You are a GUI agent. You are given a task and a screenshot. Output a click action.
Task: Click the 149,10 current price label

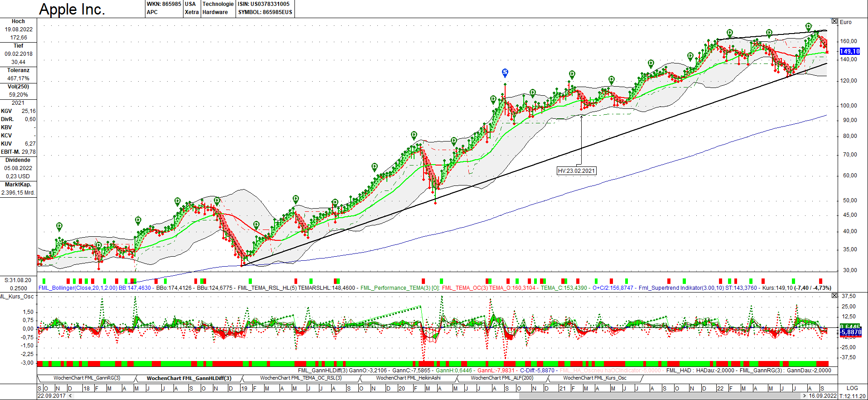tap(850, 51)
